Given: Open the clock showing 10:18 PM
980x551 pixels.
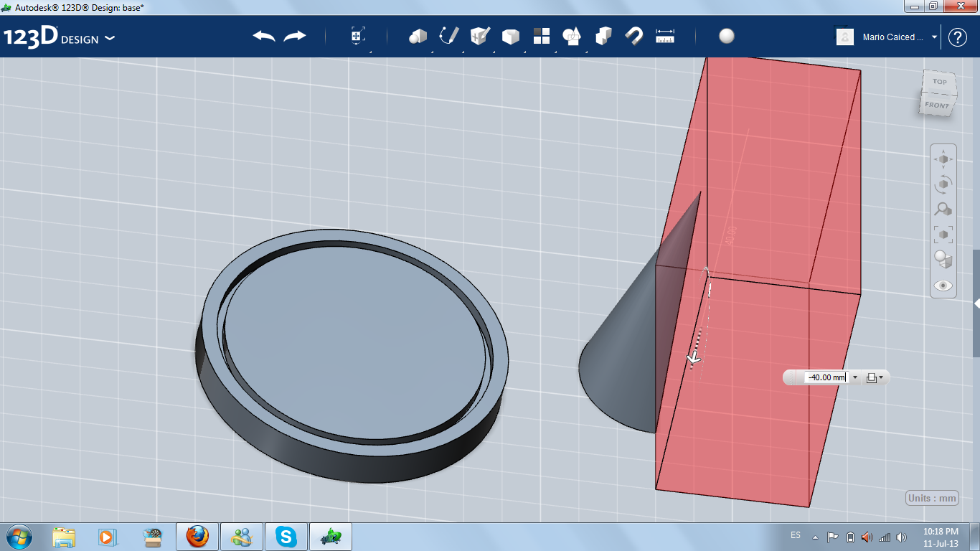Looking at the screenshot, I should pyautogui.click(x=941, y=537).
